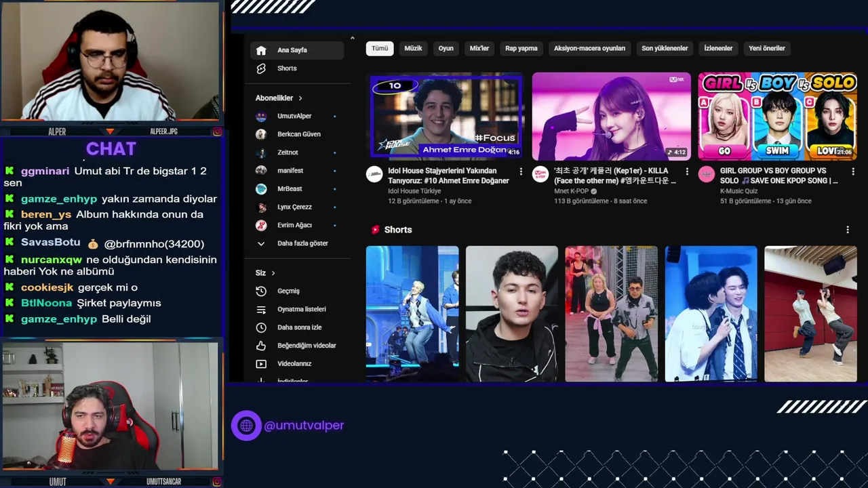Open Idol House Stajyerlerini Yakından Tanıyoruz title
The height and width of the screenshot is (488, 868).
pyautogui.click(x=448, y=176)
